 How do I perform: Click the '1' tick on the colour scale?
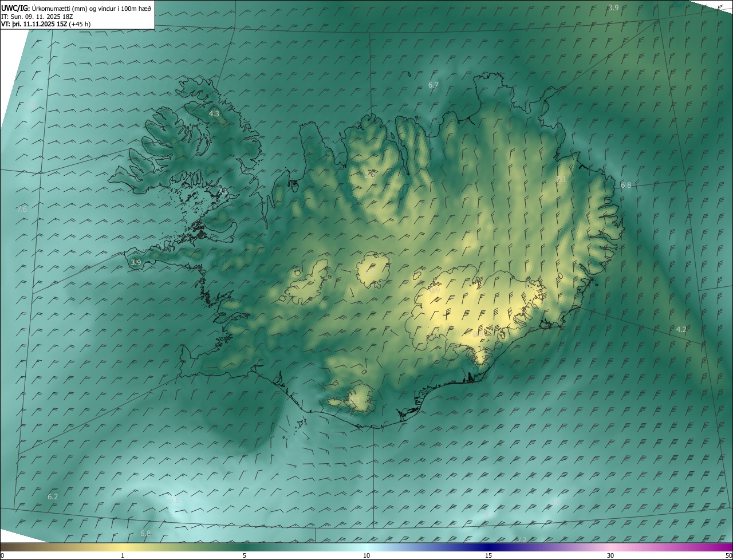pos(123,555)
